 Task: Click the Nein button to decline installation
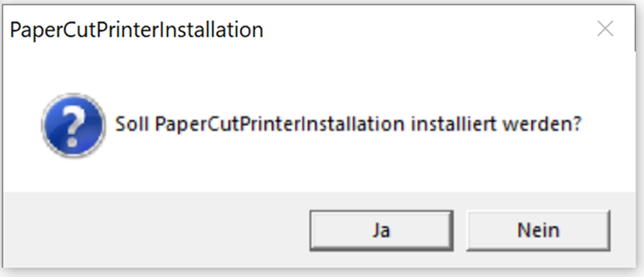[538, 230]
